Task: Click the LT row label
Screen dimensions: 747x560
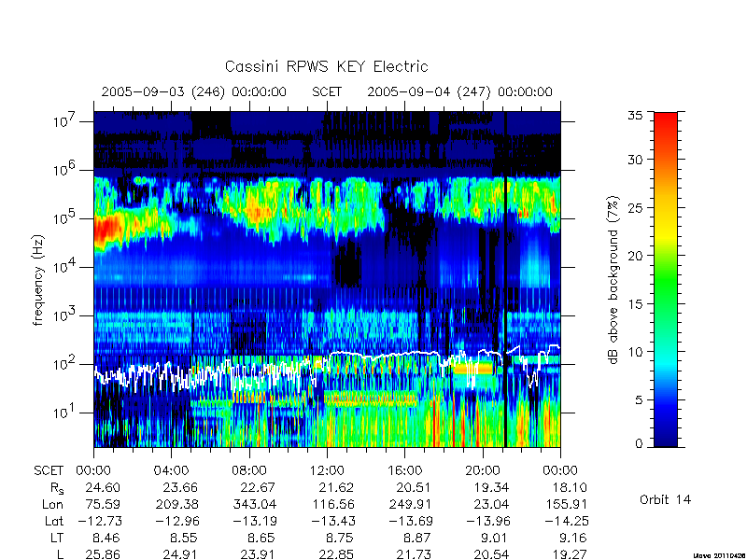Action: pos(57,539)
